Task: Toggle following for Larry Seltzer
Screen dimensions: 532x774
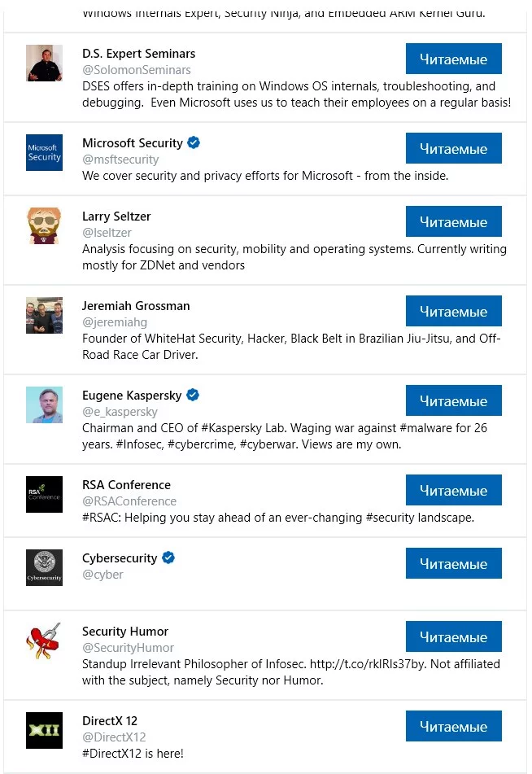Action: [x=453, y=221]
